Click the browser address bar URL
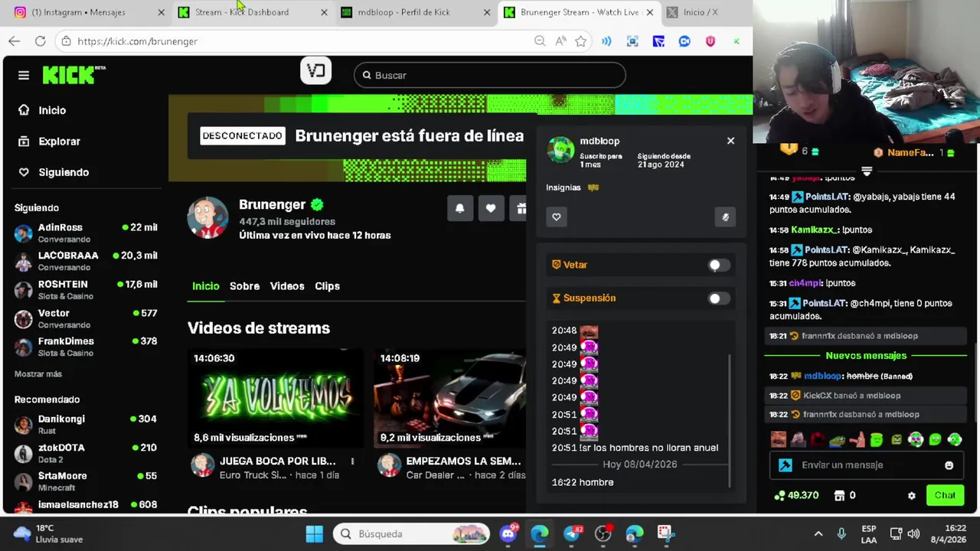Image resolution: width=980 pixels, height=551 pixels. point(137,41)
